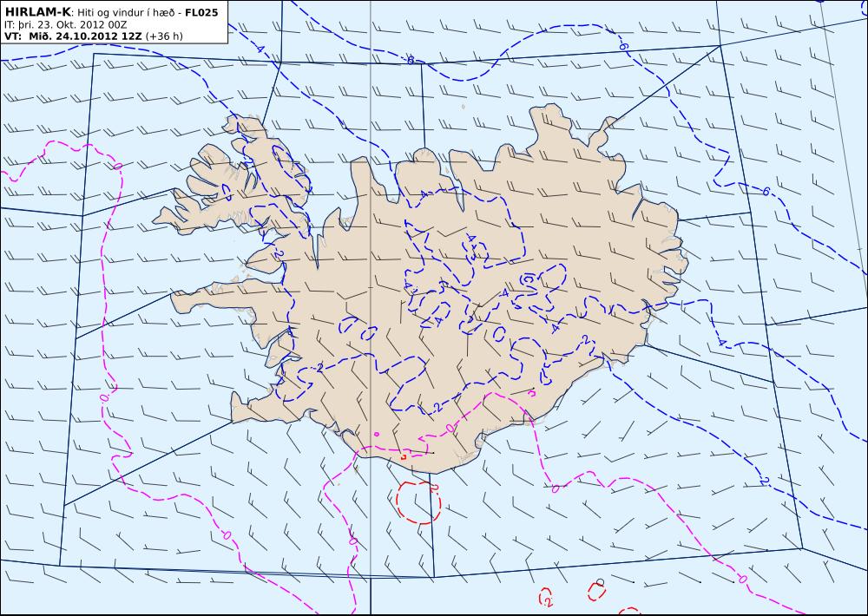Image resolution: width=868 pixels, height=616 pixels.
Task: Click the small red square marker on the south coast
Action: 404,457
